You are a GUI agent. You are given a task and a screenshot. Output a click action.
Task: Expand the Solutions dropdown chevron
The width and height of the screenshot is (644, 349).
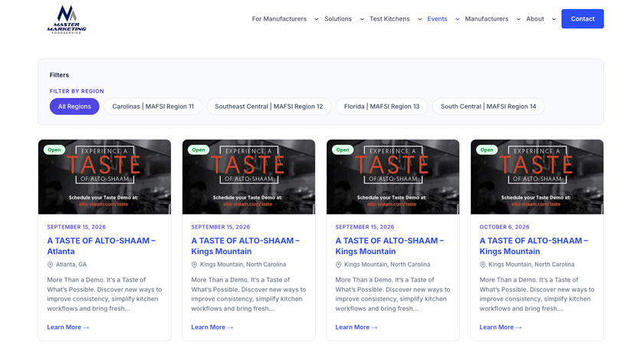pyautogui.click(x=362, y=19)
